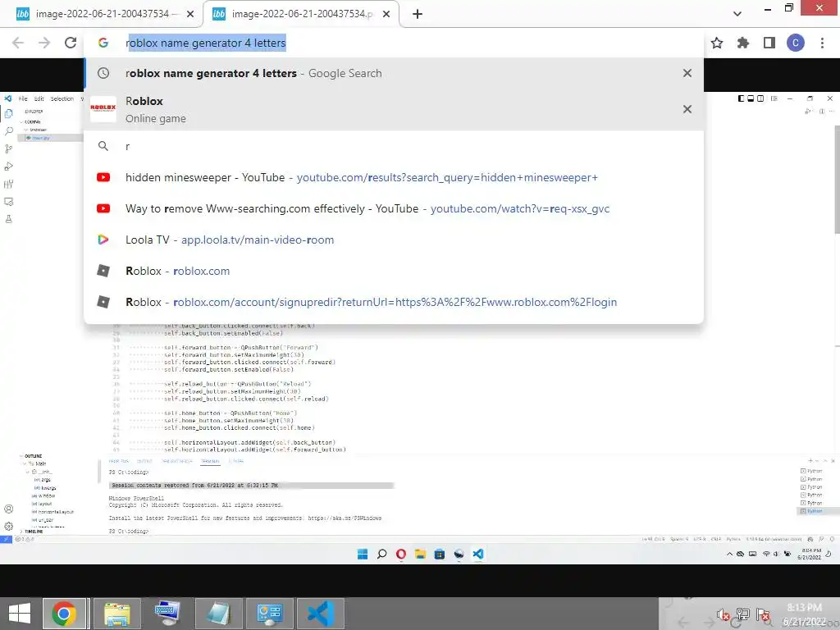This screenshot has width=840, height=630.
Task: Reload the current Chrome page
Action: [71, 43]
